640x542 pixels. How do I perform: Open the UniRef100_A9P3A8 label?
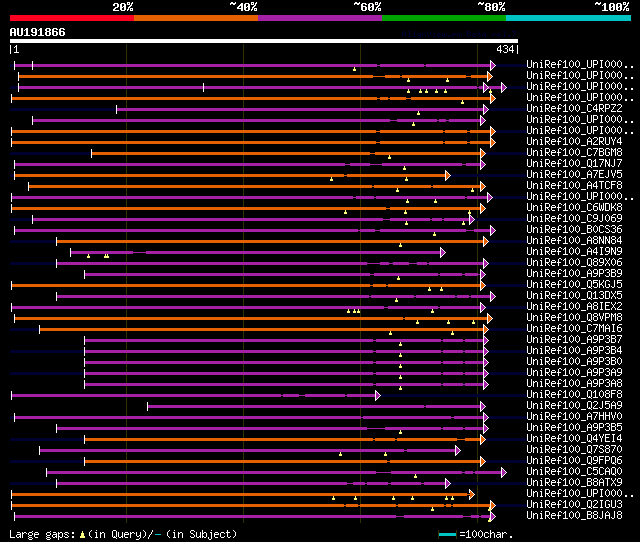(574, 384)
